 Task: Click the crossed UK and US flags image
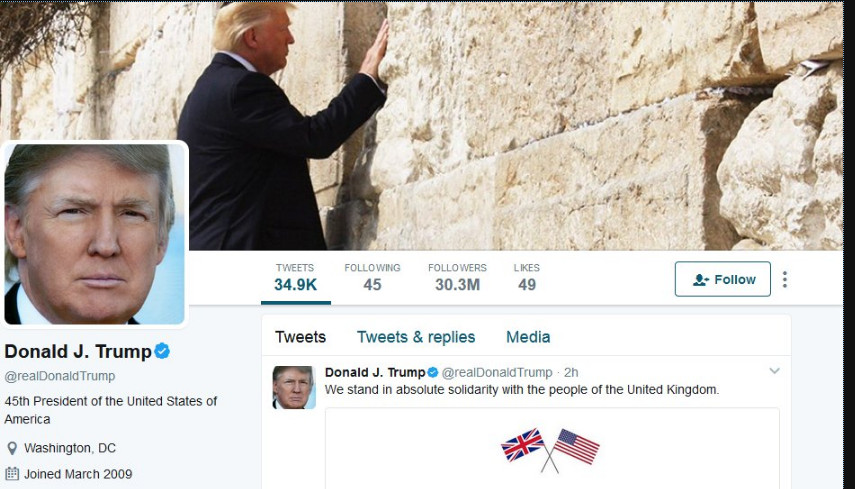(x=550, y=450)
